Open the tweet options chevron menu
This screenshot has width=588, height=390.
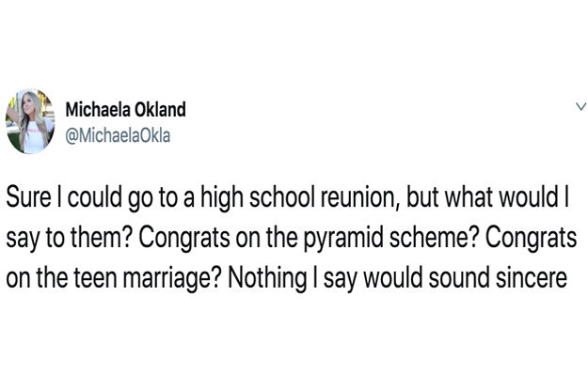tap(580, 107)
